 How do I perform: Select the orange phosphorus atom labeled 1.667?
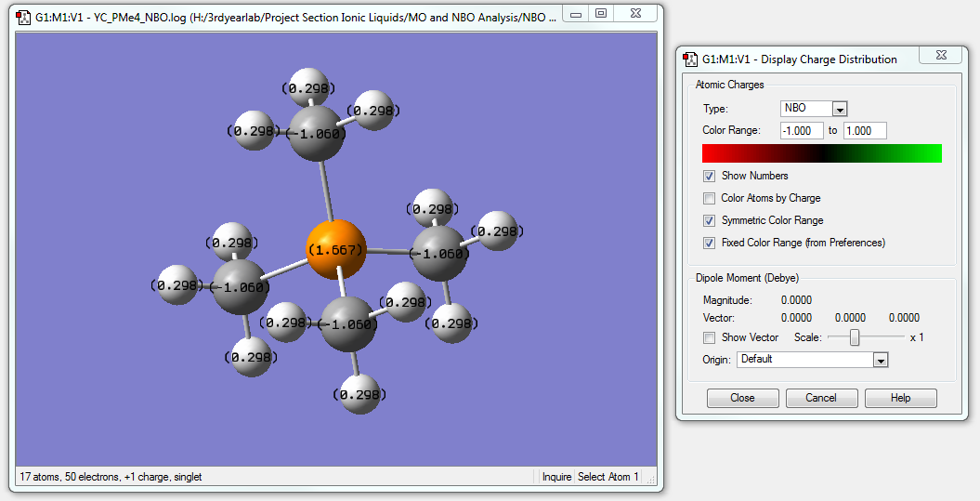[x=335, y=250]
